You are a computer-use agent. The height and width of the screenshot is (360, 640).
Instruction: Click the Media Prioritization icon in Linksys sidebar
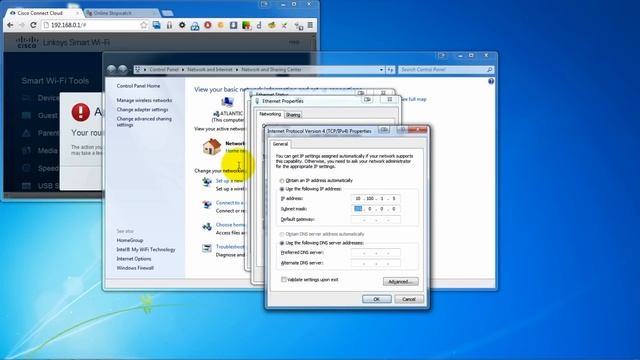[27, 151]
